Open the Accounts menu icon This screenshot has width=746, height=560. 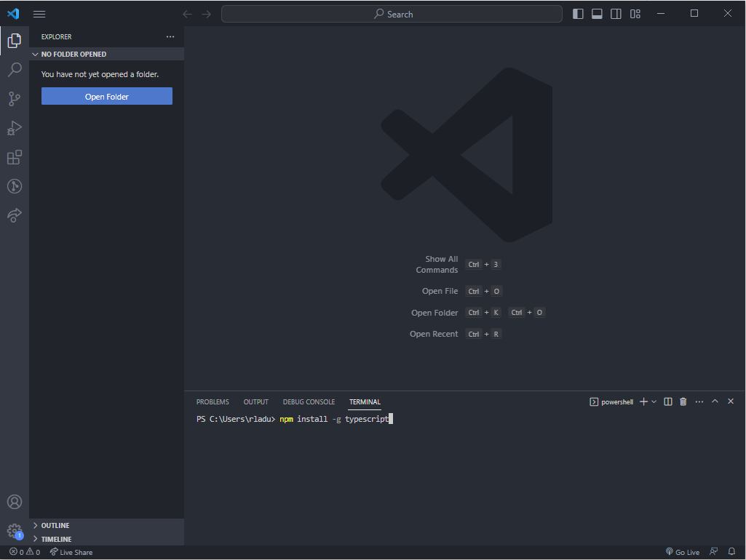[x=15, y=502]
